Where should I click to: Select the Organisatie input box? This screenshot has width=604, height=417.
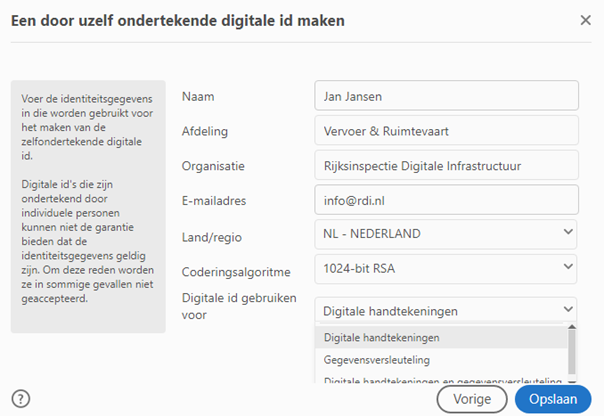[x=446, y=165]
